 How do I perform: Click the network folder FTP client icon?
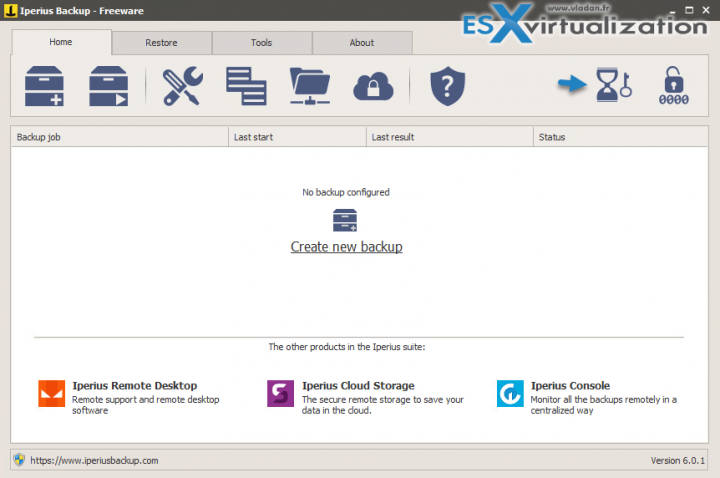click(x=310, y=86)
